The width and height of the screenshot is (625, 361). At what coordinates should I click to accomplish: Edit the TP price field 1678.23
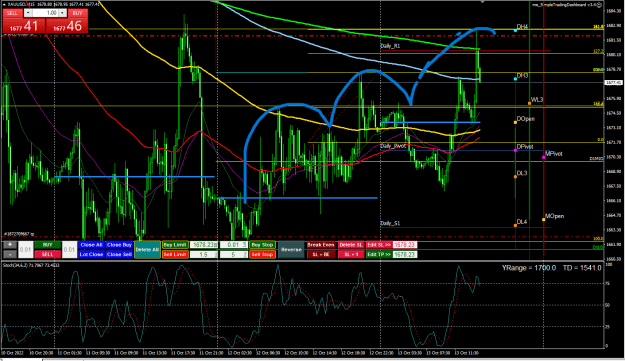pos(405,254)
